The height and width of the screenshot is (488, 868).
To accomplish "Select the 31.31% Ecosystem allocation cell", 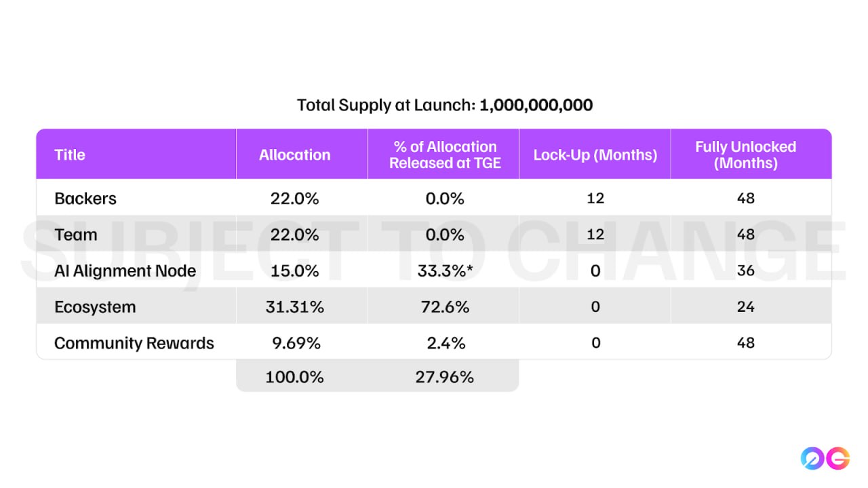I will 294,307.
